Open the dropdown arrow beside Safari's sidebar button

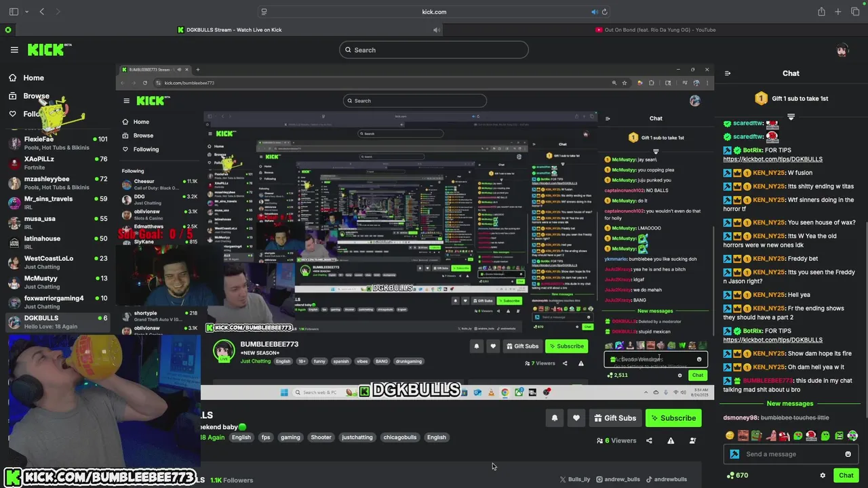[26, 12]
